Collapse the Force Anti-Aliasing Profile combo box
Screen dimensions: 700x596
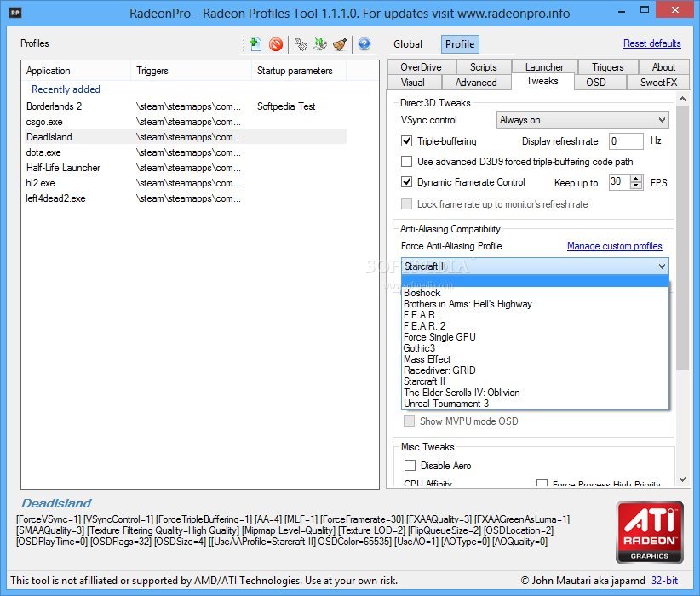[535, 266]
